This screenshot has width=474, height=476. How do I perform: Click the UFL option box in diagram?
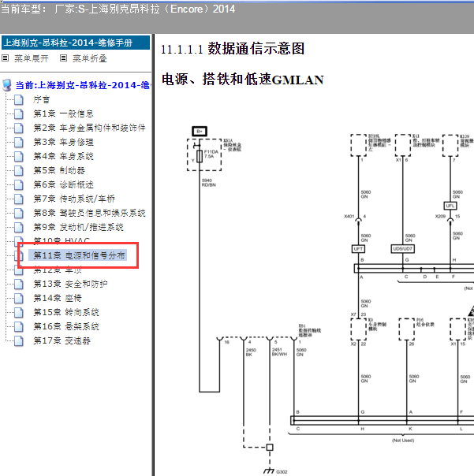click(x=450, y=206)
